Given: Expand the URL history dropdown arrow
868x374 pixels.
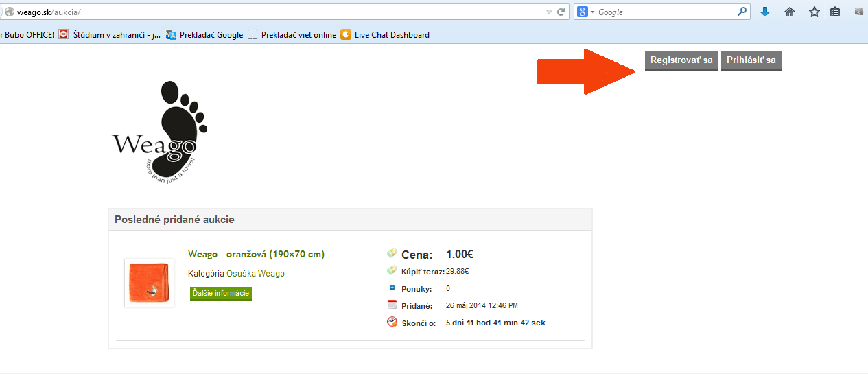Looking at the screenshot, I should (549, 12).
